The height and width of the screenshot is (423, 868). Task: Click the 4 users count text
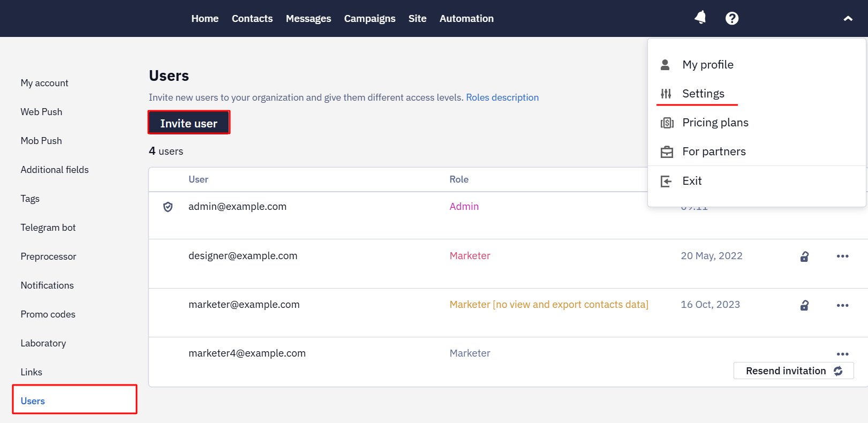[x=166, y=152]
